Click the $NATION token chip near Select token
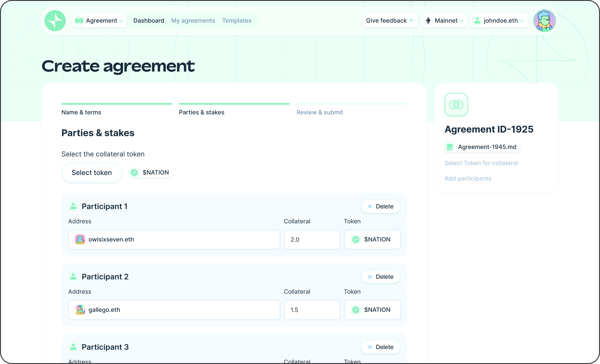Screen dimensions: 600x364 tap(150, 173)
